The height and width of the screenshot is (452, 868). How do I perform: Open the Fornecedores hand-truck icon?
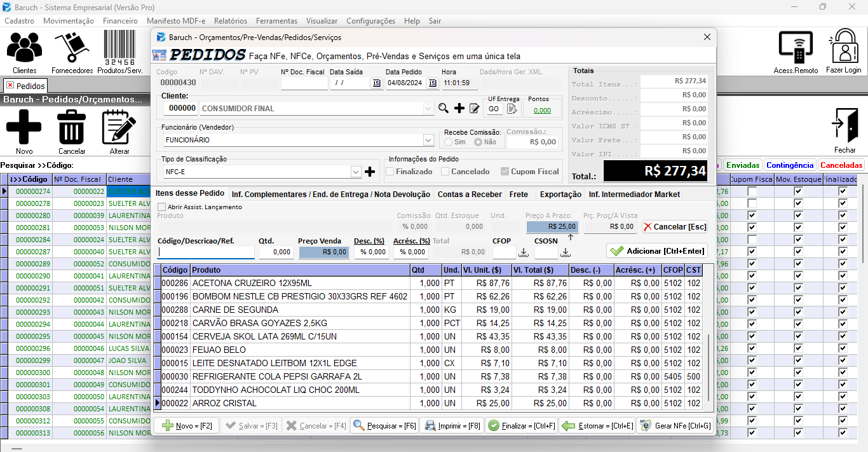point(72,48)
